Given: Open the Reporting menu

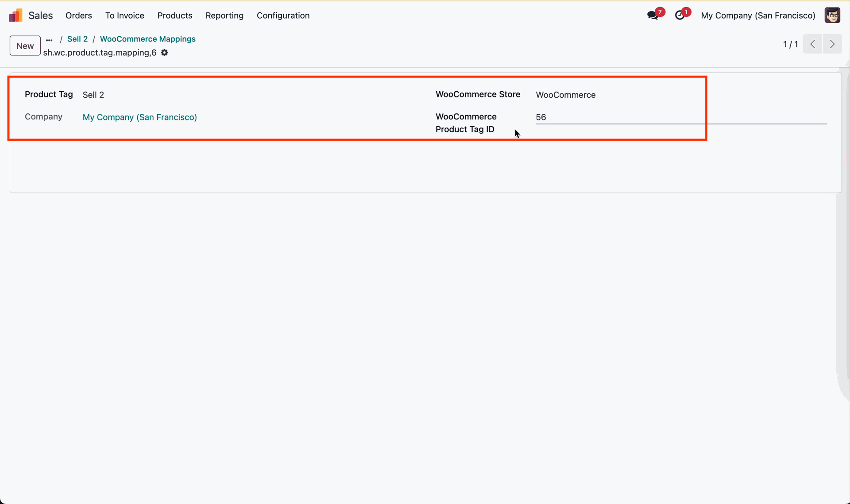Looking at the screenshot, I should pos(224,15).
